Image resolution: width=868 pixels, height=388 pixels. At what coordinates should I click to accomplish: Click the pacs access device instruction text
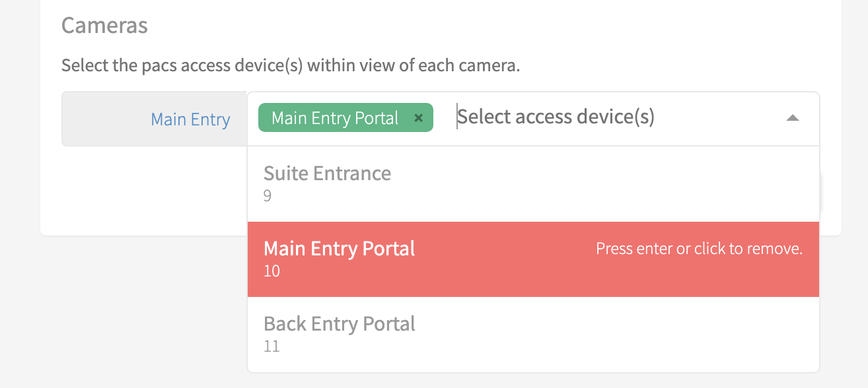pos(291,66)
